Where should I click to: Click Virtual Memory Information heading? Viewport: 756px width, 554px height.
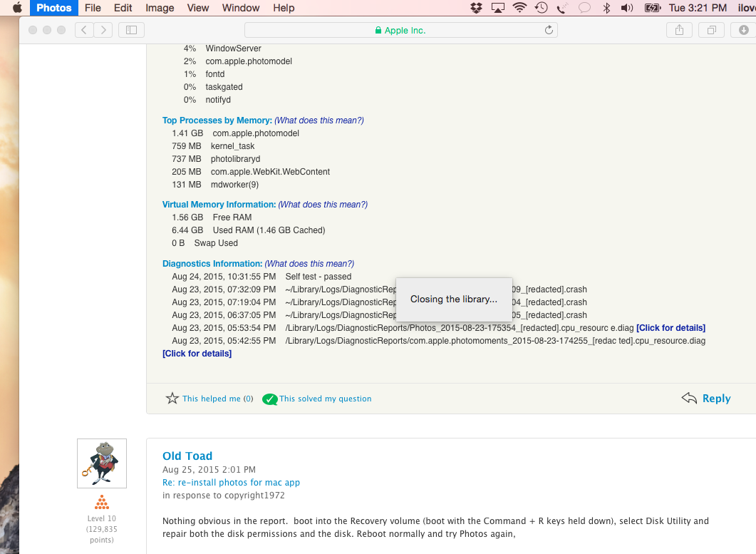[219, 204]
